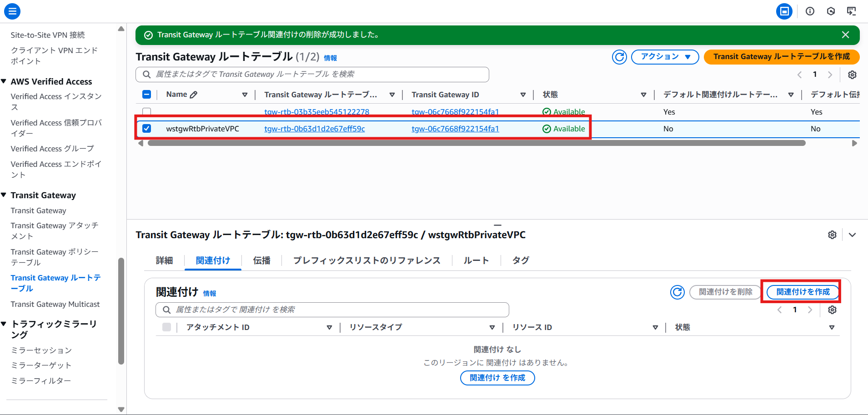This screenshot has height=415, width=868.
Task: Go to next page of route tables
Action: coord(830,75)
